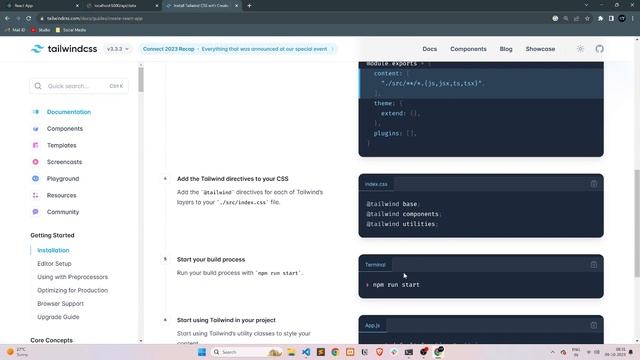The image size is (640, 360).
Task: Switch to the React App browser tab
Action: (42, 6)
